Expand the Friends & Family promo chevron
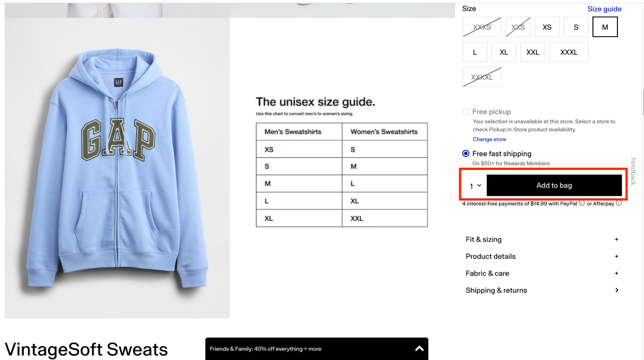Screen dimensions: 644x360 click(x=419, y=349)
